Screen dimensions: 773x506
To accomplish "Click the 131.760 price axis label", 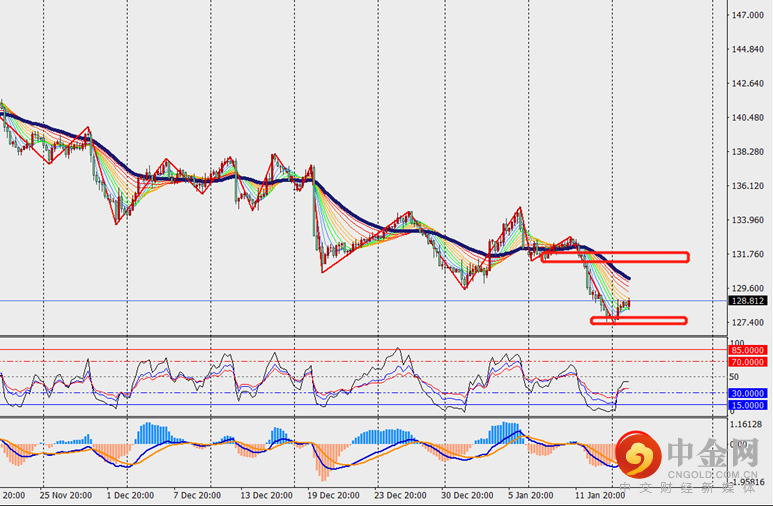I will 748,254.
